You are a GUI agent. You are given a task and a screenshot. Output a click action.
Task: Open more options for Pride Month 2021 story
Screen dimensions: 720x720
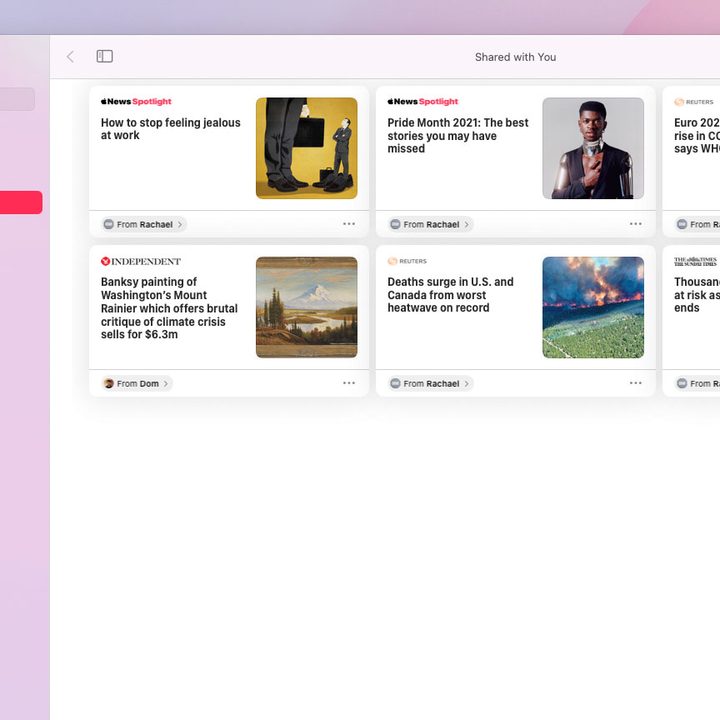click(636, 224)
